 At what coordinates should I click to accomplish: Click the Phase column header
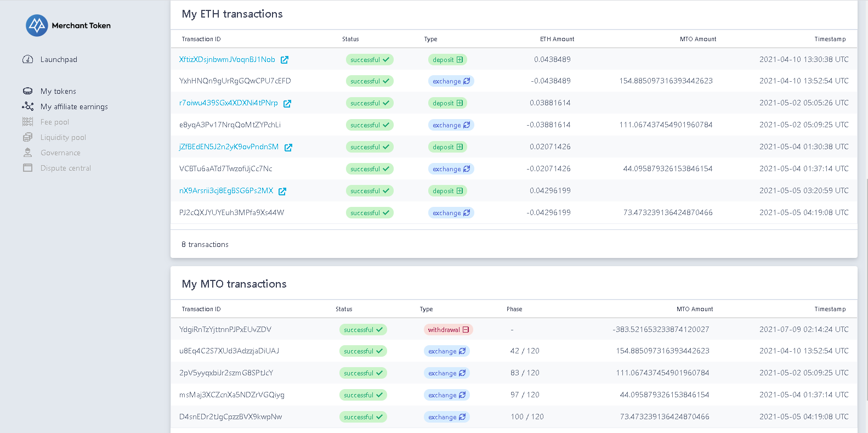tap(514, 309)
